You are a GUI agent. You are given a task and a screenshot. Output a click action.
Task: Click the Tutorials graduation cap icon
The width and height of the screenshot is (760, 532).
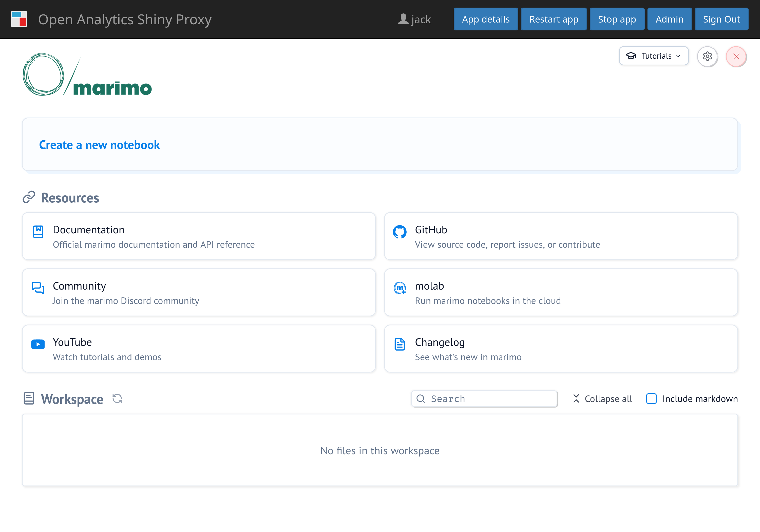point(631,56)
